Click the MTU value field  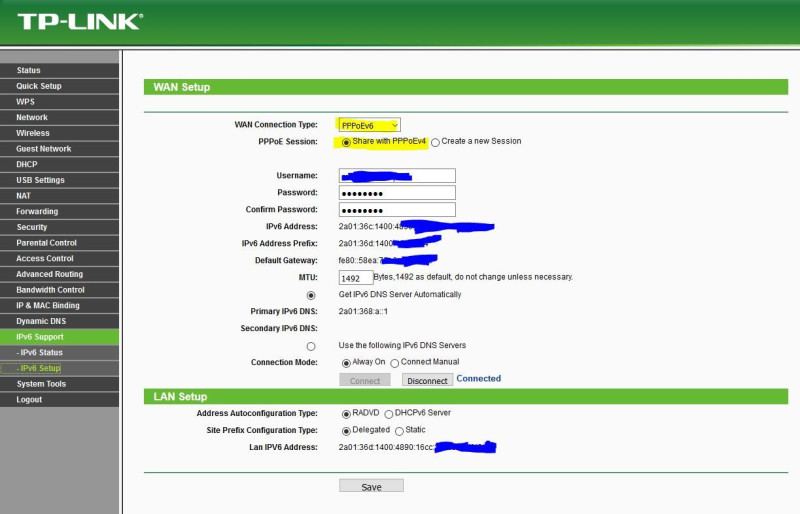[x=356, y=278]
